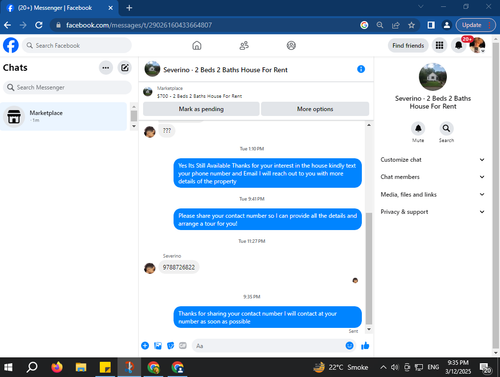Click the More options button
Image resolution: width=500 pixels, height=377 pixels.
pyautogui.click(x=315, y=109)
